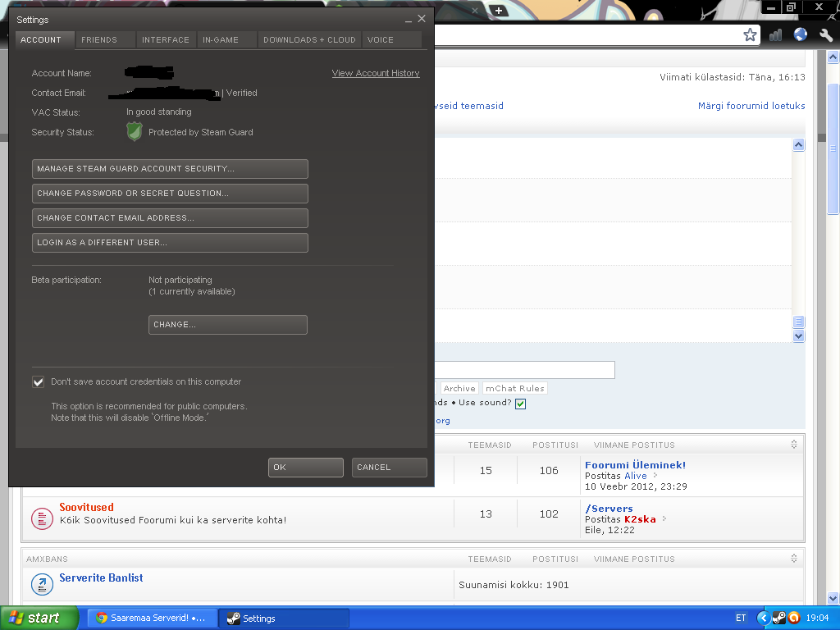Click the signal bars extension icon in browser
The image size is (840, 630).
click(x=775, y=35)
